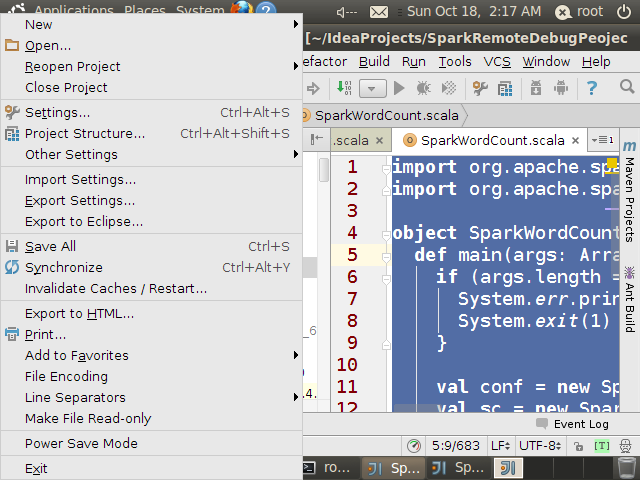Click the Trash icon in bottom panel

point(626,468)
